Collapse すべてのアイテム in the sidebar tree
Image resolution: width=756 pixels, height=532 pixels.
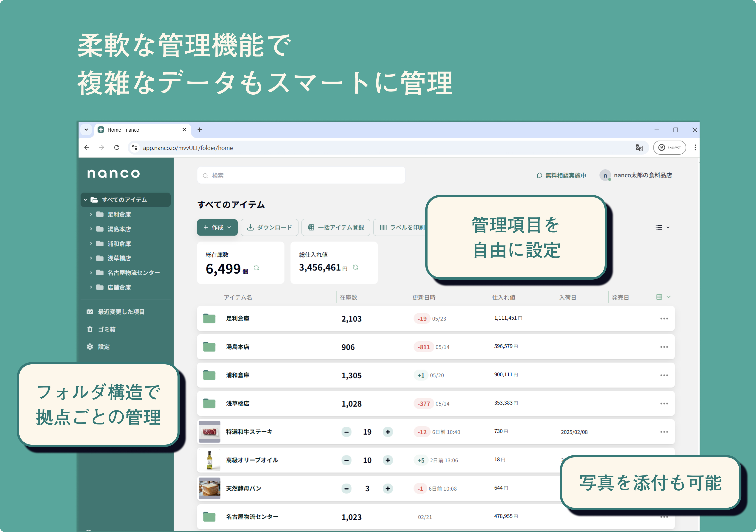85,199
